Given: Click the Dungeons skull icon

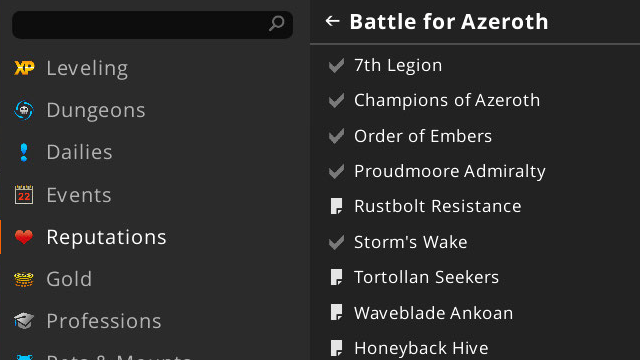Looking at the screenshot, I should click(x=24, y=110).
